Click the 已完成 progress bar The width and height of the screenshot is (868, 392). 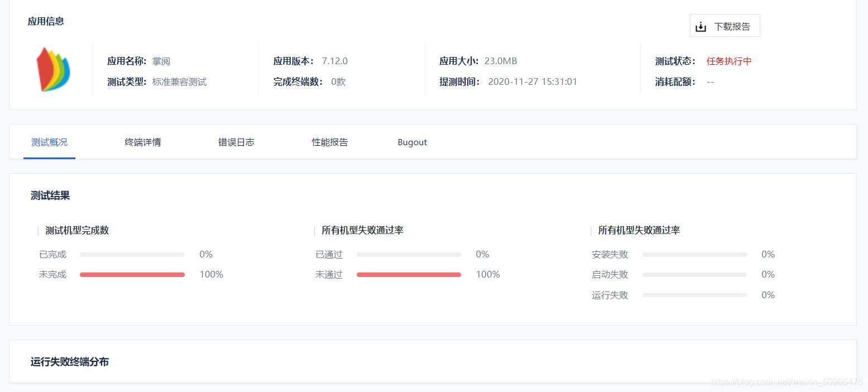132,255
